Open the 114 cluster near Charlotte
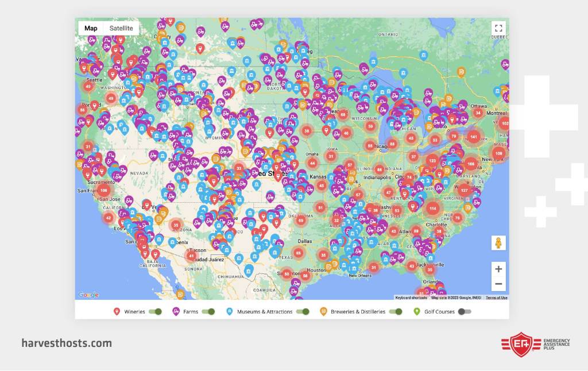 click(x=433, y=208)
